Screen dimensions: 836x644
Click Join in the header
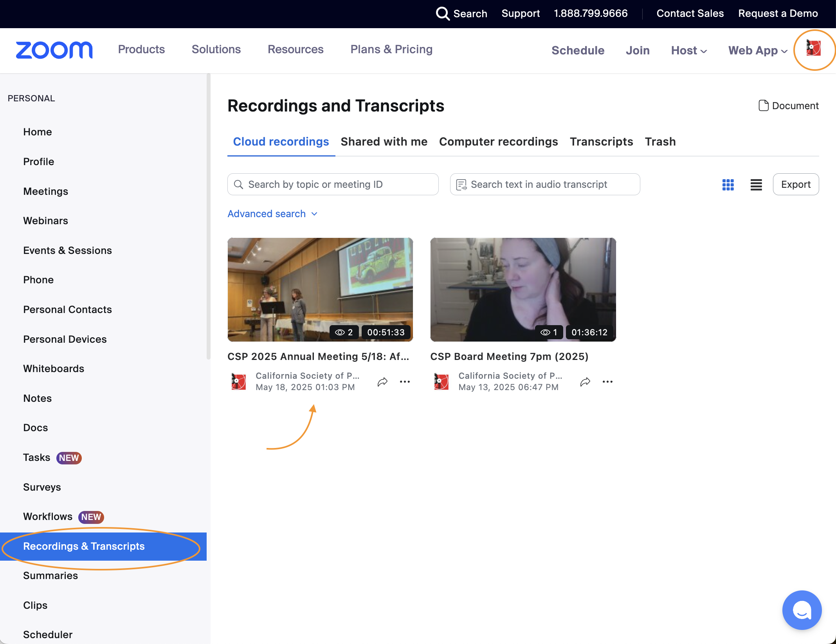[638, 50]
